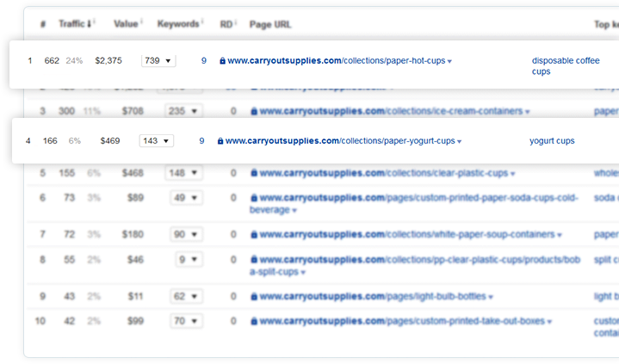Open the paper-hot-cups collection URL
The height and width of the screenshot is (364, 619).
(337, 61)
